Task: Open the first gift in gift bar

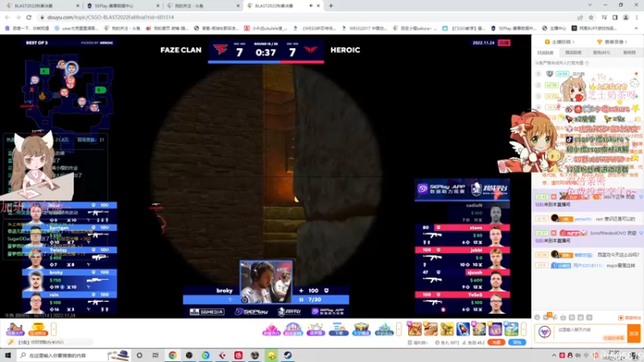Action: [414, 329]
